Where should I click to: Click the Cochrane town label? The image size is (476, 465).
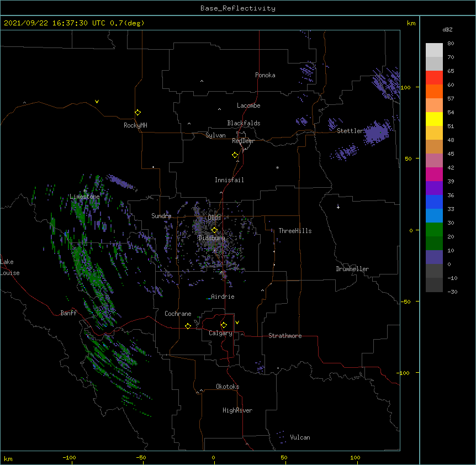(x=178, y=314)
